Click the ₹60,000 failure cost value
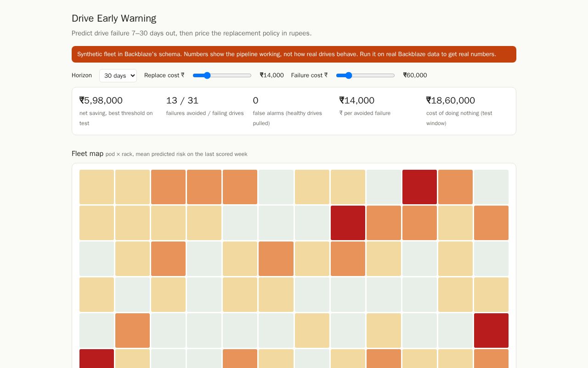Viewport: 588px width, 368px height. (x=415, y=75)
